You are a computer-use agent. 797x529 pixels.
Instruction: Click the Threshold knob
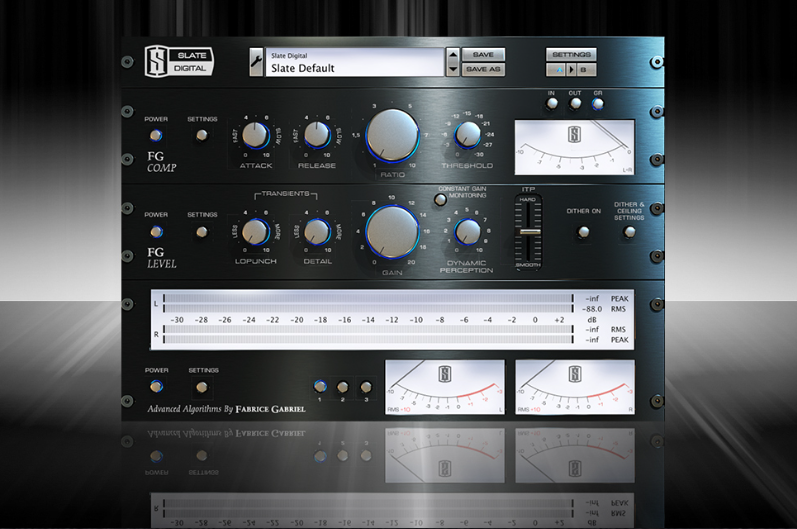coord(467,135)
